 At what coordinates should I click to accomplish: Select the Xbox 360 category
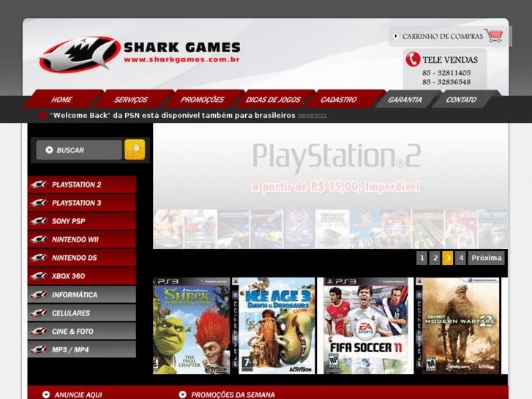pyautogui.click(x=82, y=276)
